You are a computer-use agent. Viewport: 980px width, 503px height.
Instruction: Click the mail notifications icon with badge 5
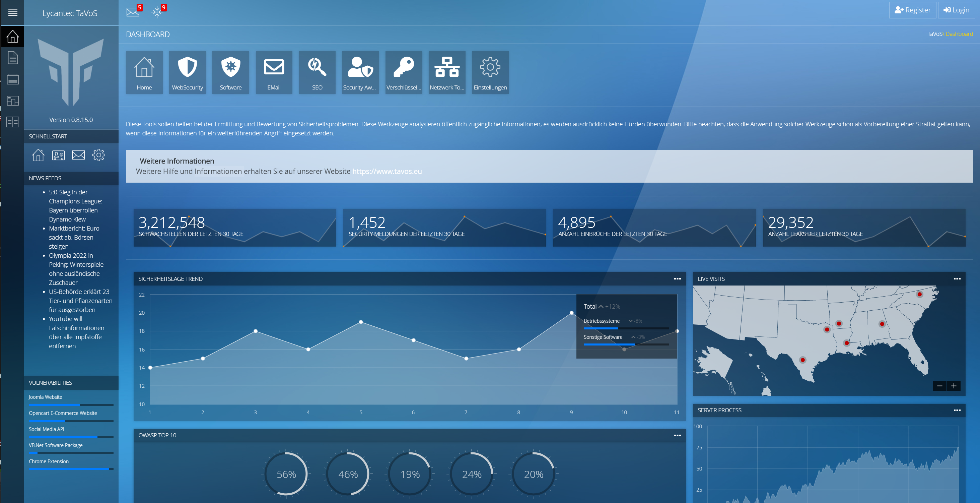coord(133,12)
